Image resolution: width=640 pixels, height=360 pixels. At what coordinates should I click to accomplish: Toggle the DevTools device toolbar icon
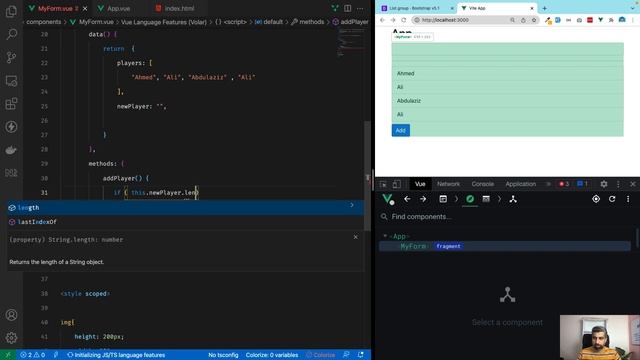coord(396,184)
